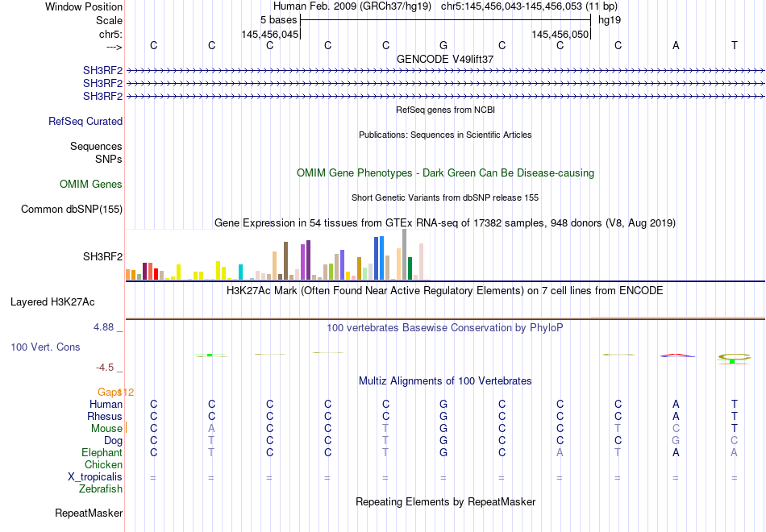Click the 'G' base in the Human alignment row
The height and width of the screenshot is (532, 766).
click(x=443, y=404)
